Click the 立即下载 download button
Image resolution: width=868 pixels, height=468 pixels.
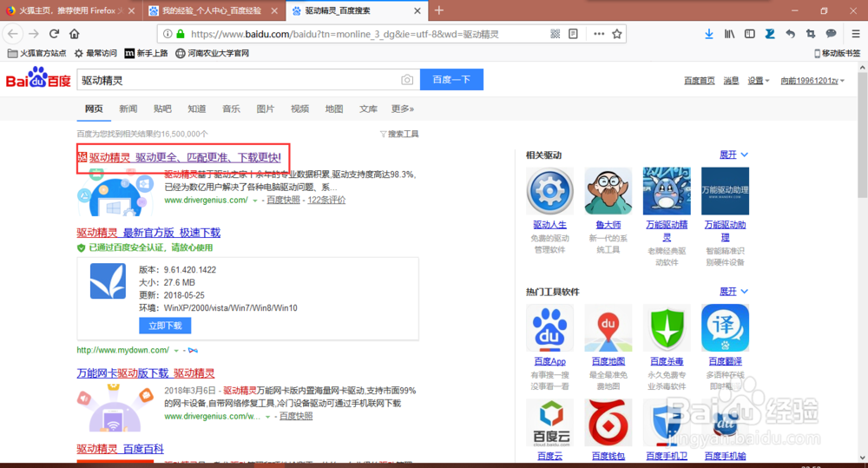coord(165,326)
